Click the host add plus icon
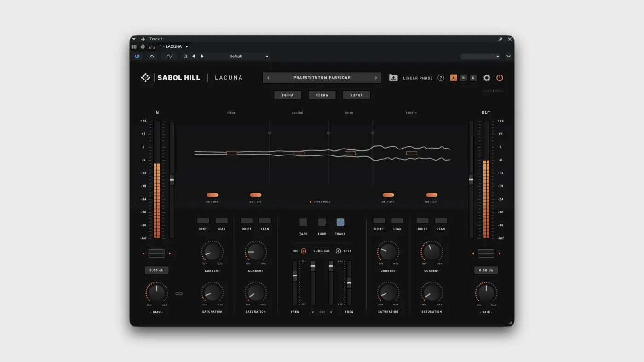The height and width of the screenshot is (362, 644). click(x=143, y=39)
